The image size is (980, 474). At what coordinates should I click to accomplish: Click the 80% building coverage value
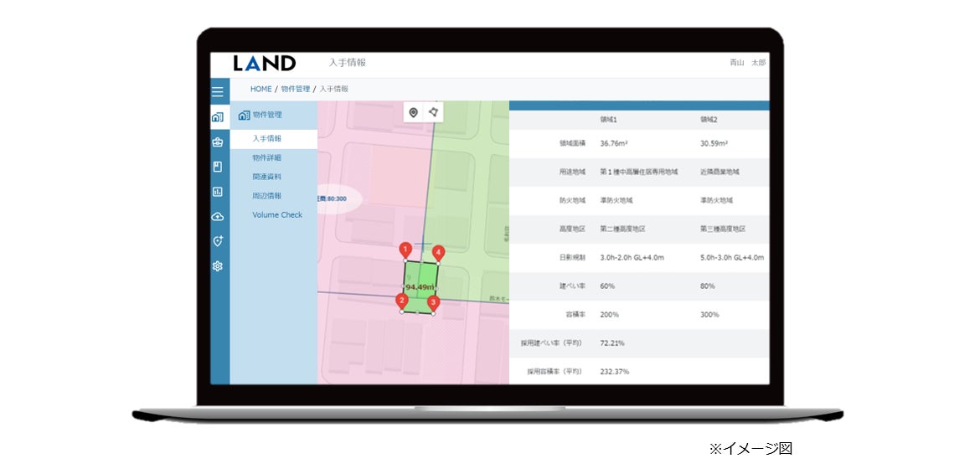pos(708,286)
